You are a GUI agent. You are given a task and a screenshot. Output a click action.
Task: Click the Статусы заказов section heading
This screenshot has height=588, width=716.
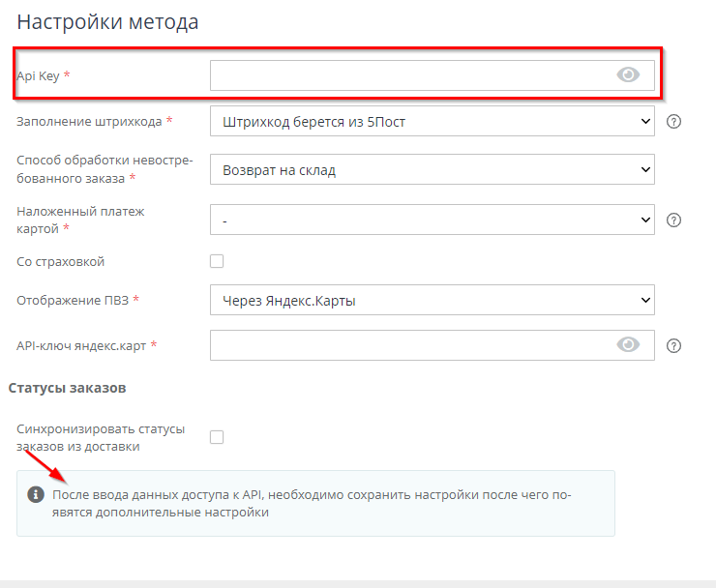68,389
